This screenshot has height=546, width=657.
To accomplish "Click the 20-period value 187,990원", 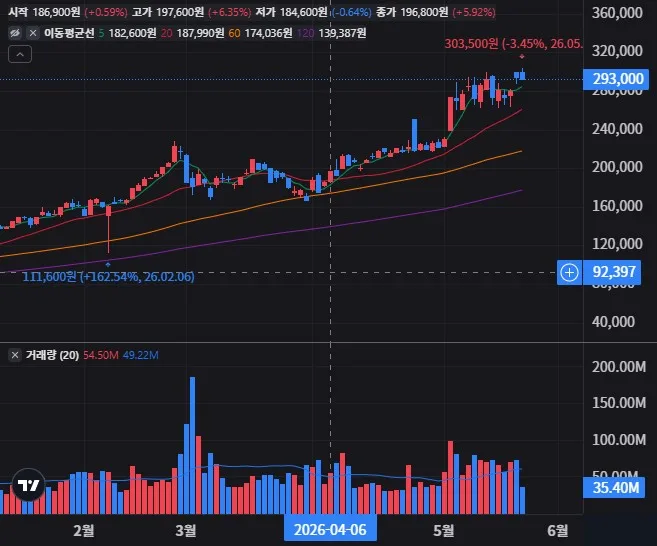I will pyautogui.click(x=200, y=33).
